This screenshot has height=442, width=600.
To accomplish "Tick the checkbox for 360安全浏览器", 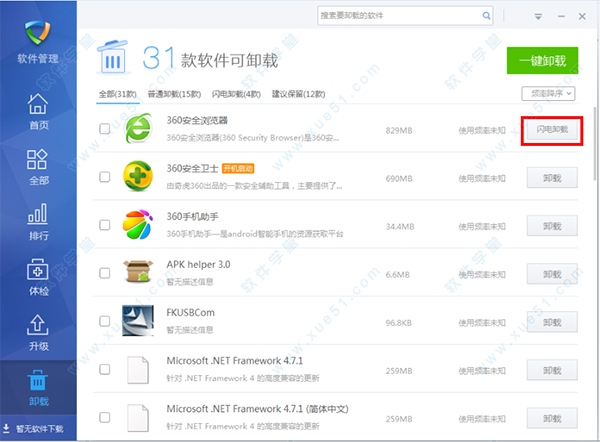I will pyautogui.click(x=105, y=129).
